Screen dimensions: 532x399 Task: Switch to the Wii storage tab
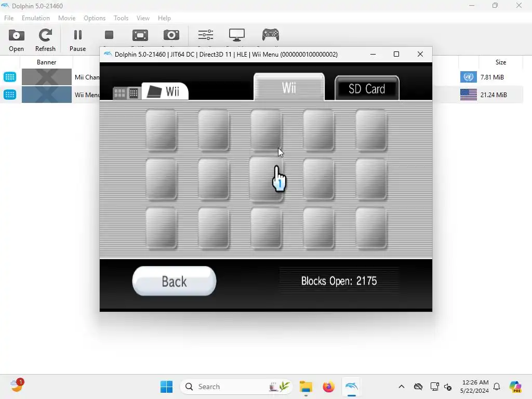click(289, 87)
